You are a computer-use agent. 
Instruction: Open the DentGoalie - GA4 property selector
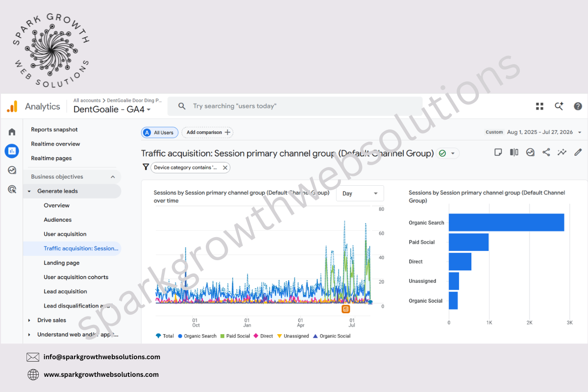[112, 110]
